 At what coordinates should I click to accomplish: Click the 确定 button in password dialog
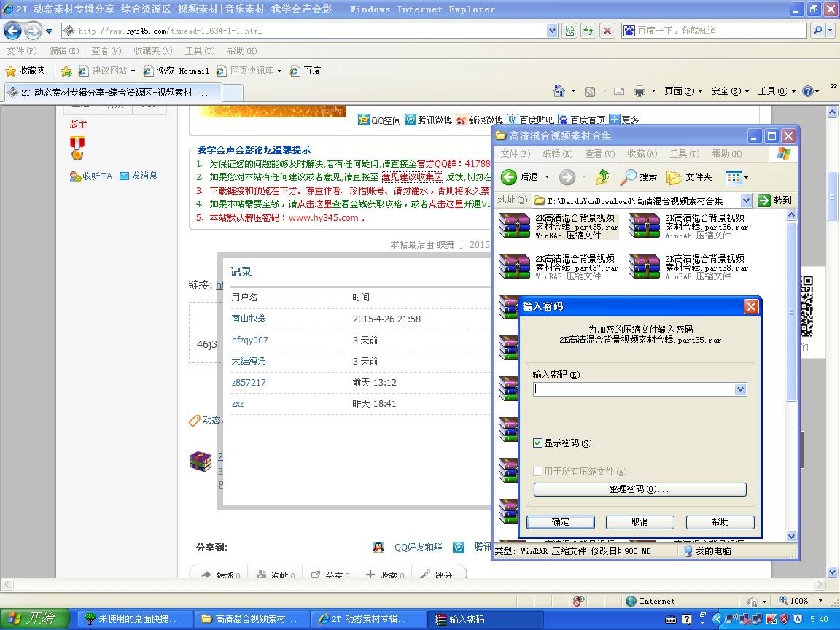coord(560,522)
